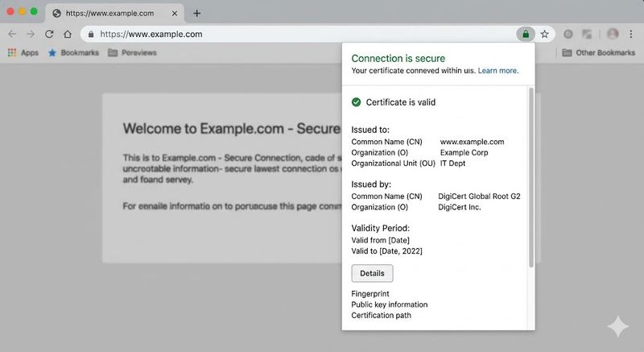Close the www.example.com tab

pos(175,14)
